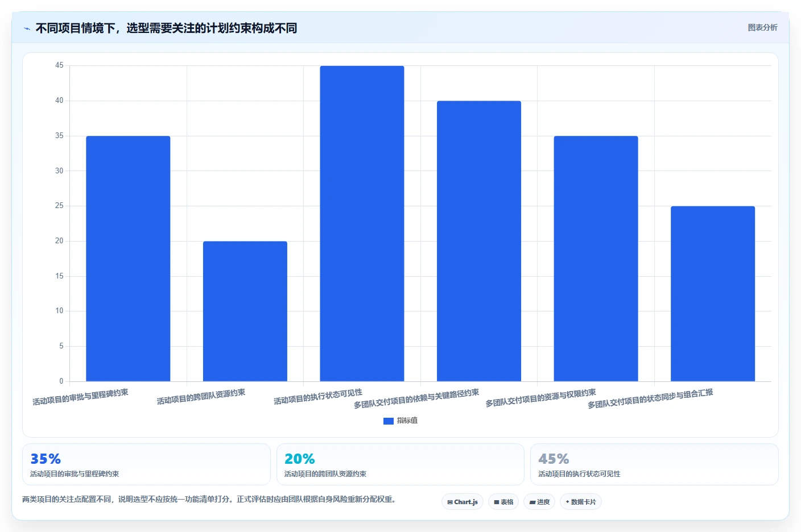
Task: Toggle the 指标值 legend color swatch
Action: pyautogui.click(x=389, y=421)
